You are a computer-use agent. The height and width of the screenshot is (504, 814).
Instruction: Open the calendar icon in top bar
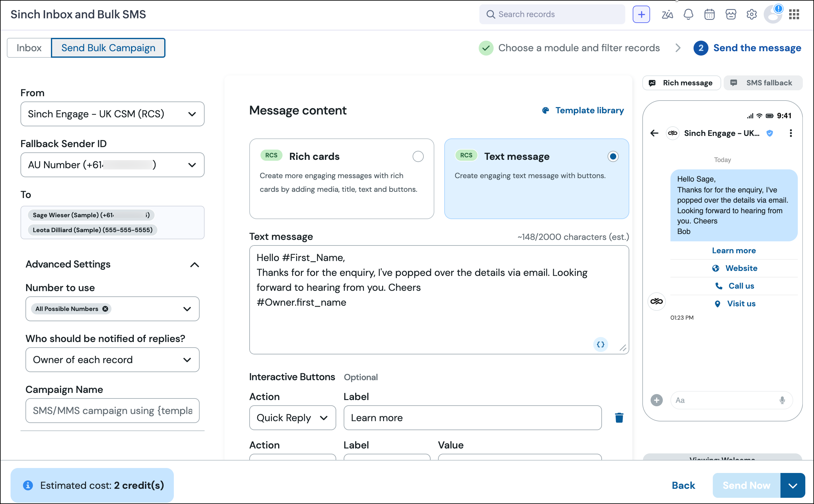click(x=709, y=14)
